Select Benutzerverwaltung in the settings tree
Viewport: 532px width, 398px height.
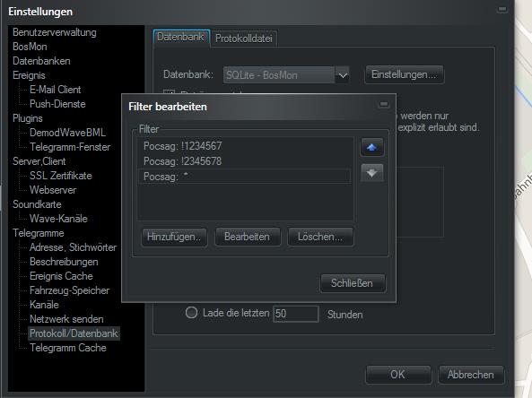[55, 32]
